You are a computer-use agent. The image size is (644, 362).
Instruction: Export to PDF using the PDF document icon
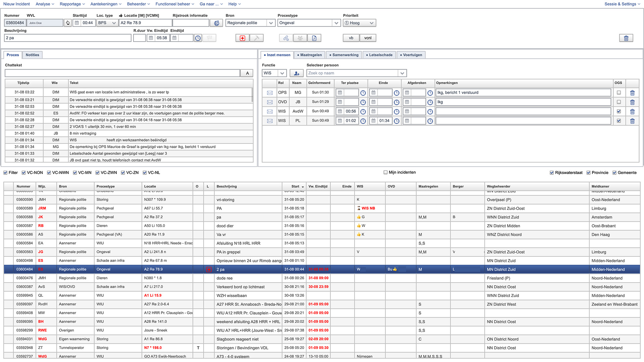pyautogui.click(x=314, y=38)
